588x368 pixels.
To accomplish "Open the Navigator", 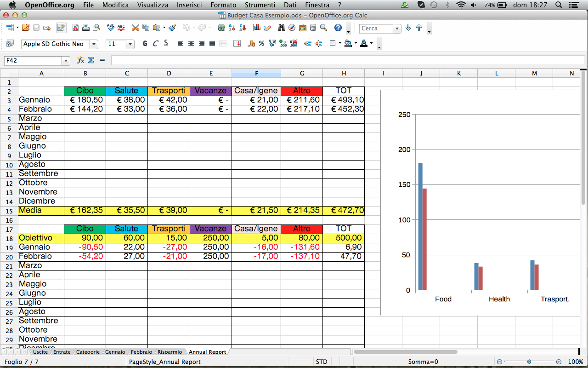I will 292,28.
